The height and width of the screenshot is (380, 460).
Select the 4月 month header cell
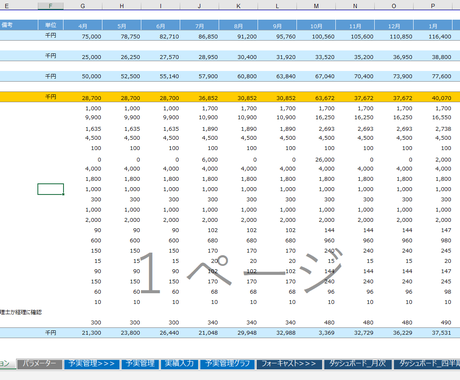pos(83,25)
